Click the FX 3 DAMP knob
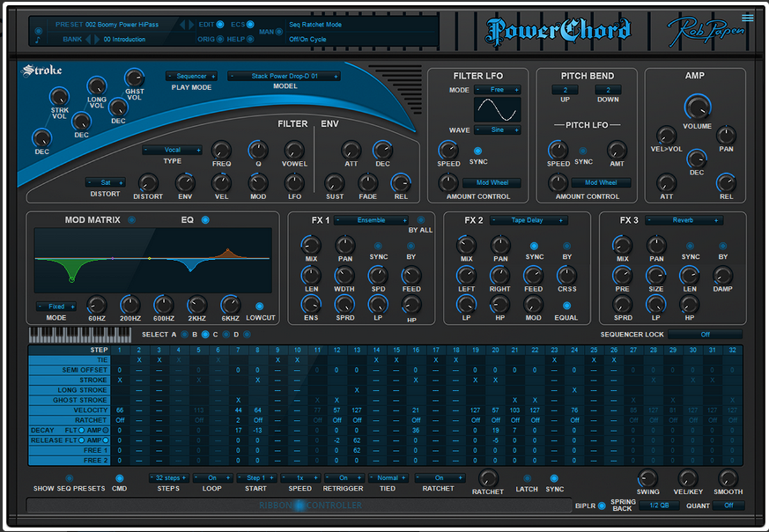769x532 pixels. 723,276
